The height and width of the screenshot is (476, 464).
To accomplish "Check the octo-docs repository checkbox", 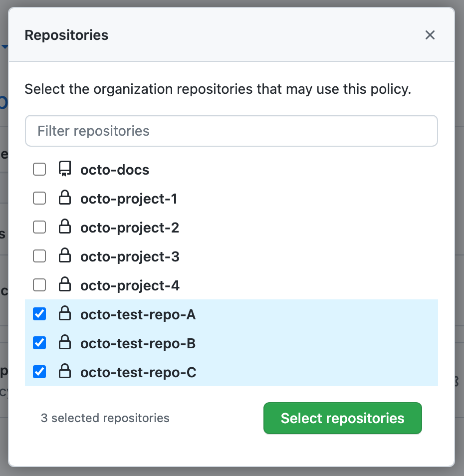I will point(39,169).
